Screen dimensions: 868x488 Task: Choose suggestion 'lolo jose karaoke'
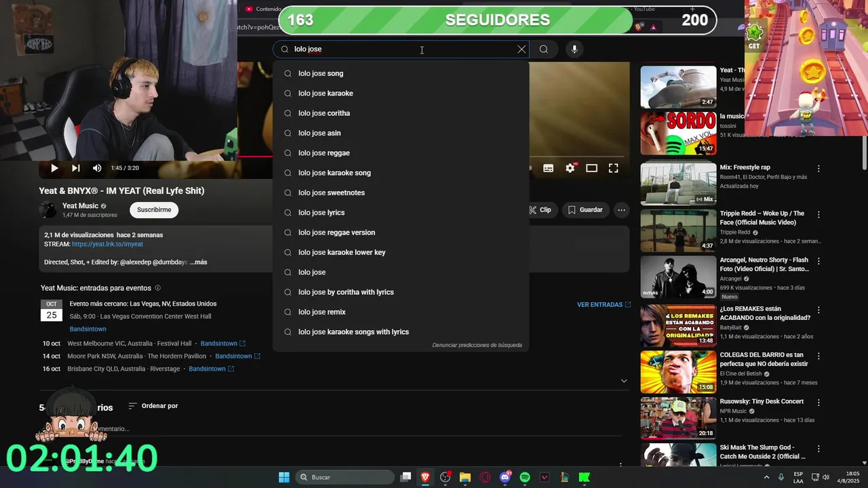400,93
